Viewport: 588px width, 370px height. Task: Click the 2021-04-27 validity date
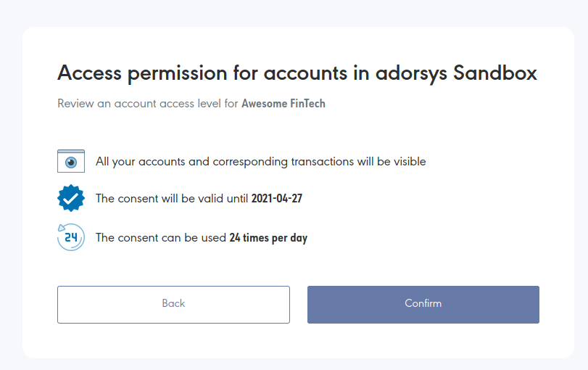point(277,199)
